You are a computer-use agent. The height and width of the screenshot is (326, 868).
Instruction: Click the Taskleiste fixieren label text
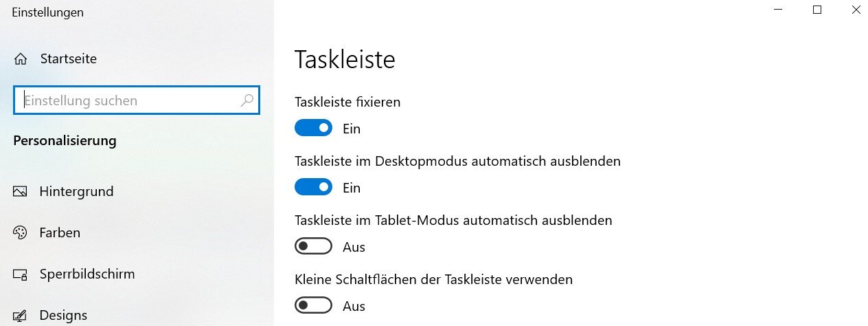[x=347, y=102]
